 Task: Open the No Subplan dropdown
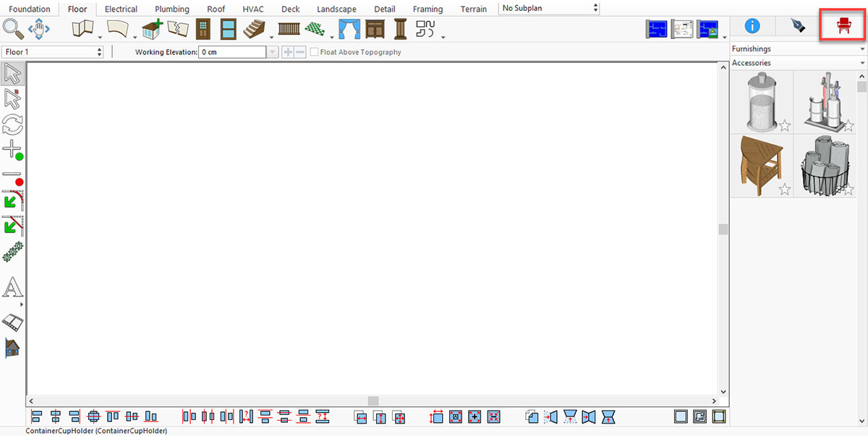coord(550,8)
